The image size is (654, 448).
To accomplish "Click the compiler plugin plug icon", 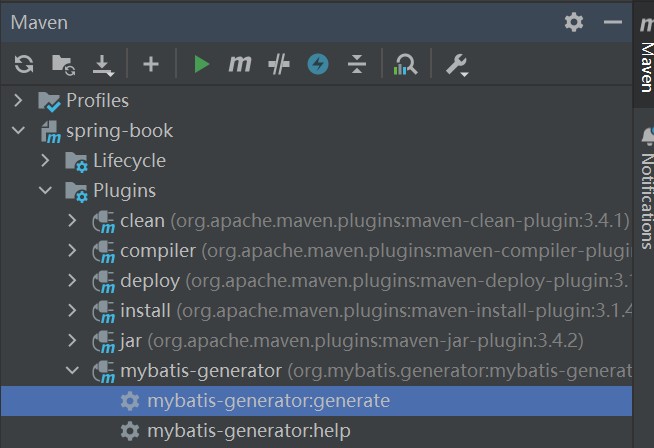I will point(103,252).
